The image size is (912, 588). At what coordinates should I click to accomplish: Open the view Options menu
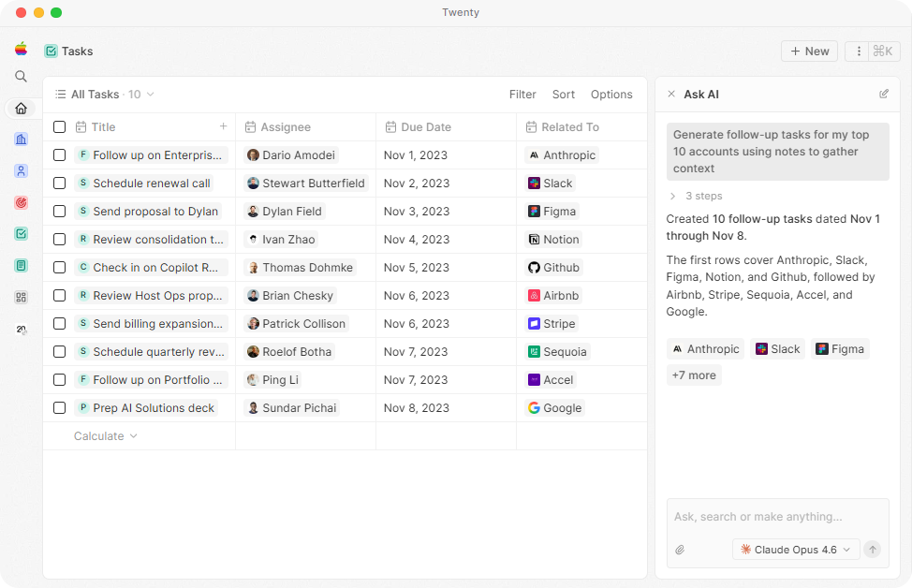coord(611,95)
